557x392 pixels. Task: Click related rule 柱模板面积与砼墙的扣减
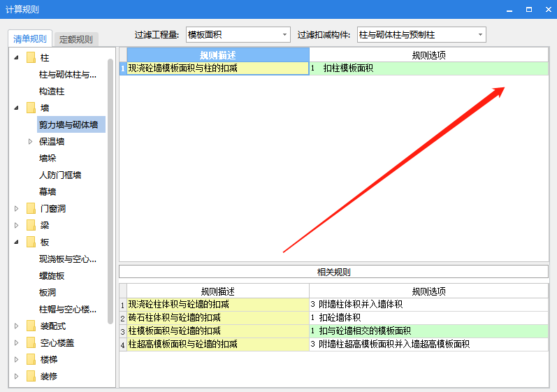pos(218,331)
